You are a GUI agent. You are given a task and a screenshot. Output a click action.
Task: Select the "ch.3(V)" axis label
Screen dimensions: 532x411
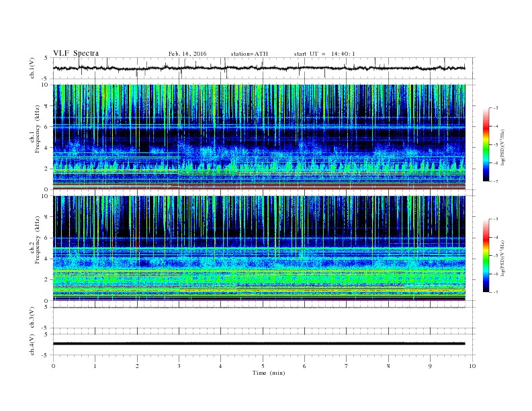(x=32, y=317)
